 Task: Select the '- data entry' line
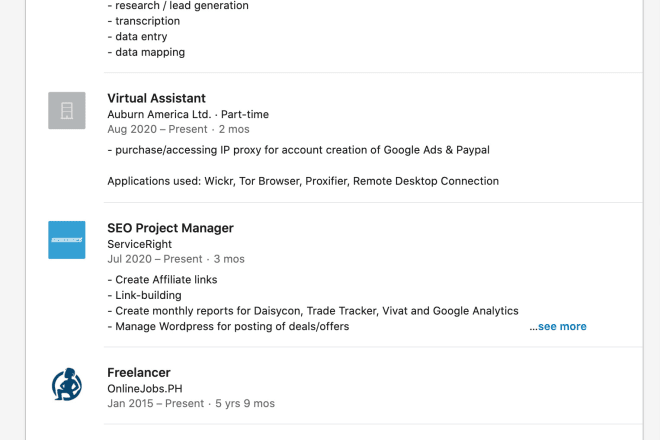(137, 37)
